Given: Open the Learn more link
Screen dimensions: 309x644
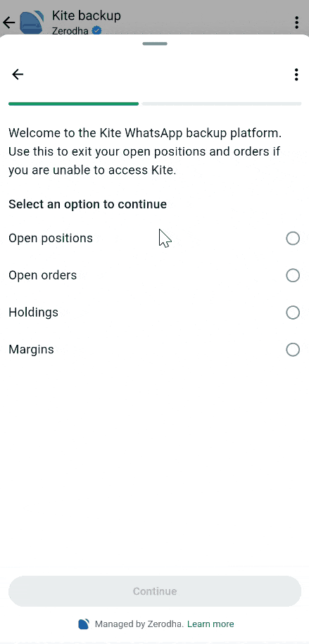Looking at the screenshot, I should (210, 624).
